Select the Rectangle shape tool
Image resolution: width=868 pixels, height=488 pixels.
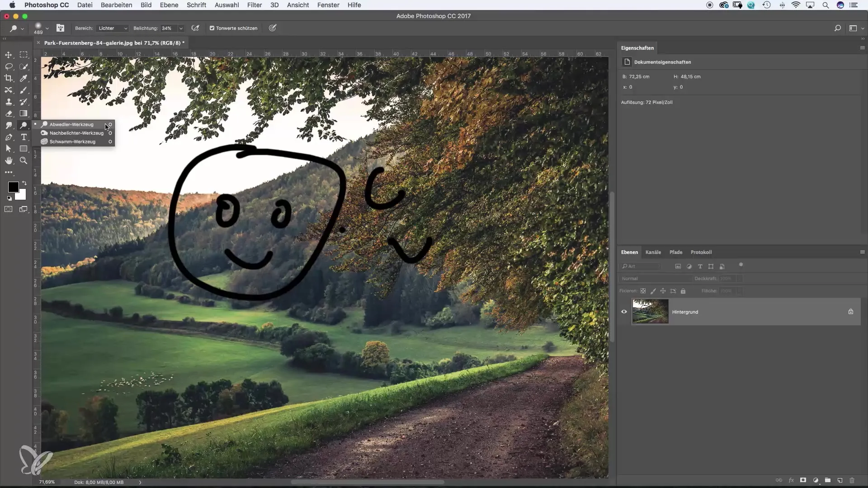pos(24,149)
